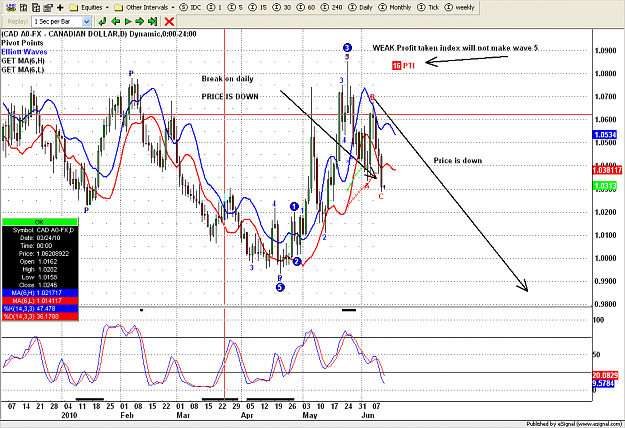
Task: Switch to the IDC symbol button
Action: pyautogui.click(x=190, y=7)
